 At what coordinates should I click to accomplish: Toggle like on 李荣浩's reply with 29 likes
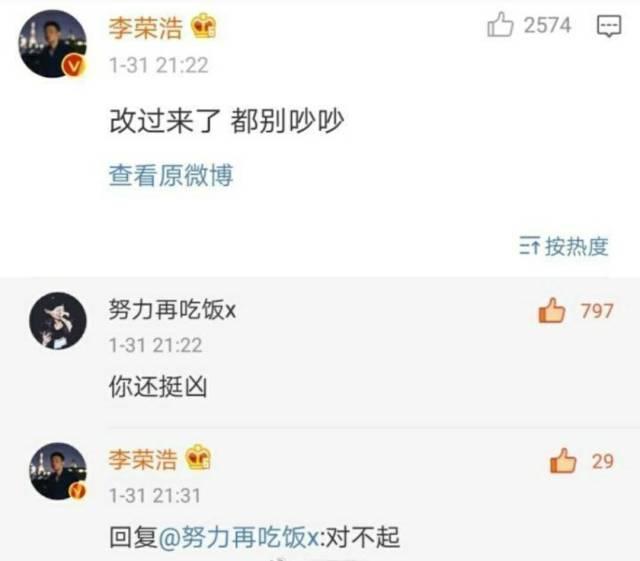(563, 461)
